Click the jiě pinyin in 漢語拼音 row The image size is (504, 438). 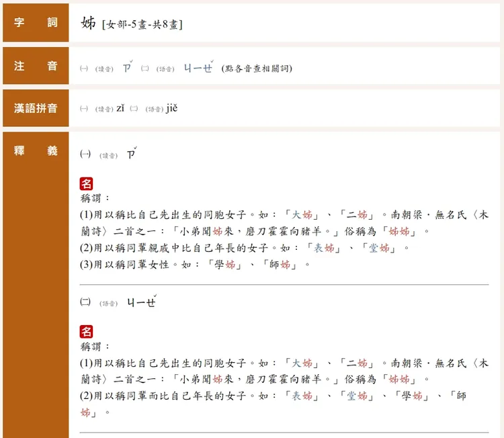coord(172,108)
